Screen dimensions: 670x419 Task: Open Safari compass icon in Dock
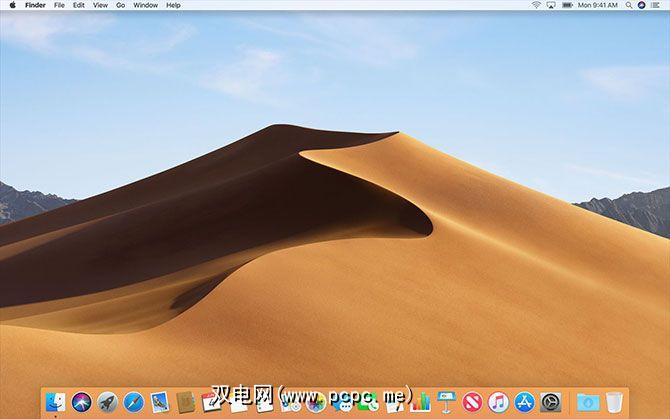[x=134, y=402]
